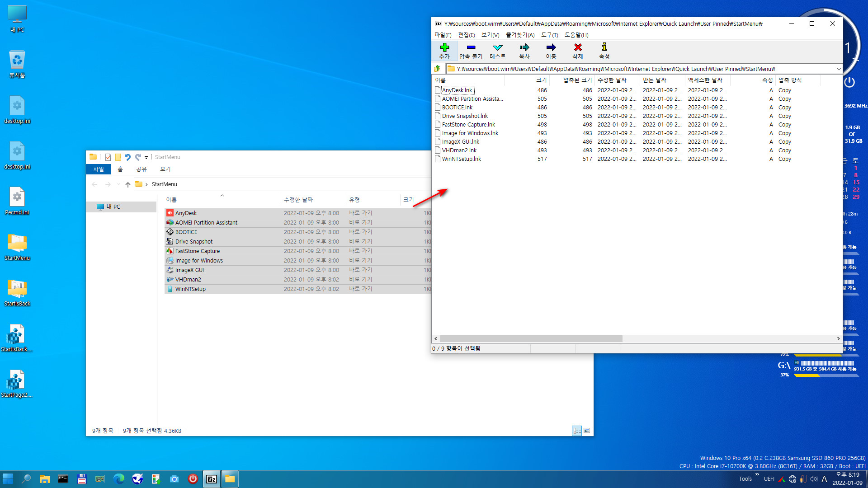Open Quick Access Toolbar customize dropdown
Image resolution: width=868 pixels, height=488 pixels.
tap(146, 158)
